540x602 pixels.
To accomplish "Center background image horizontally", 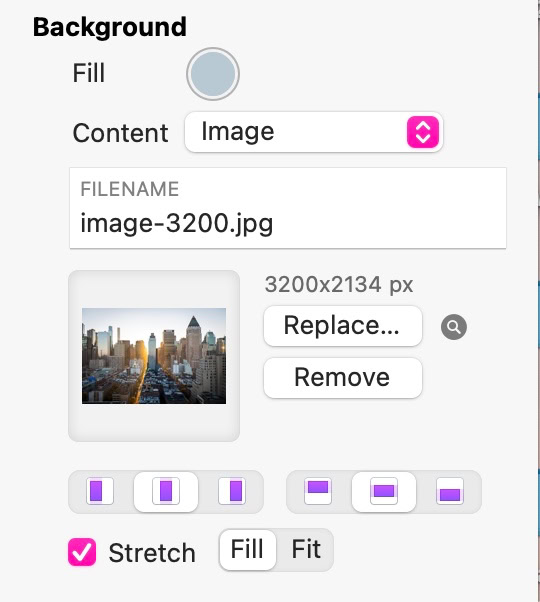I will (166, 491).
